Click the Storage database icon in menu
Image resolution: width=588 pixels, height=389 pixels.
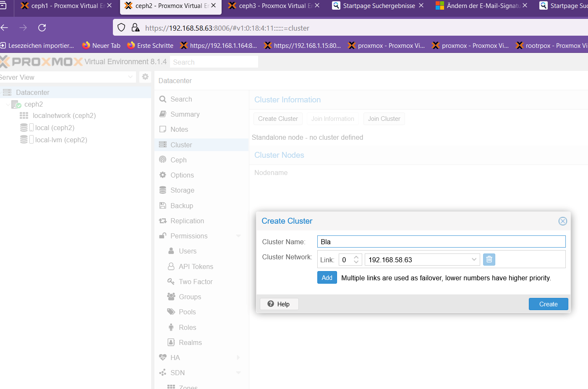coord(163,190)
